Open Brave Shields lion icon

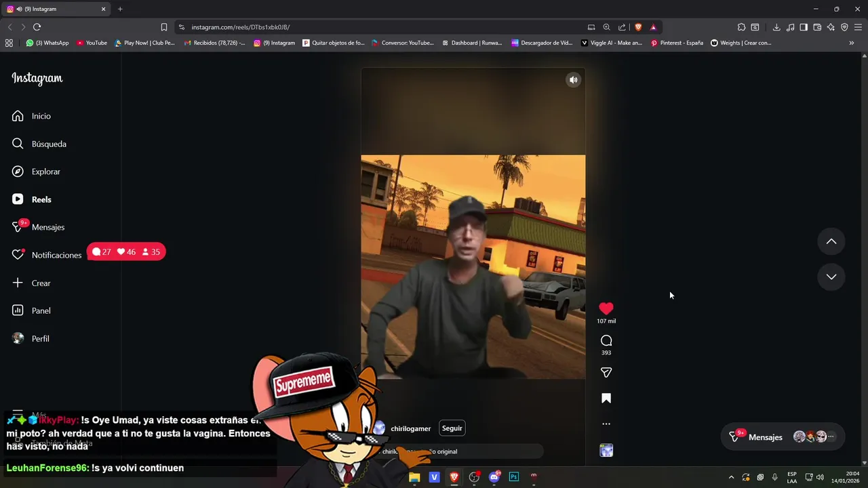[638, 27]
